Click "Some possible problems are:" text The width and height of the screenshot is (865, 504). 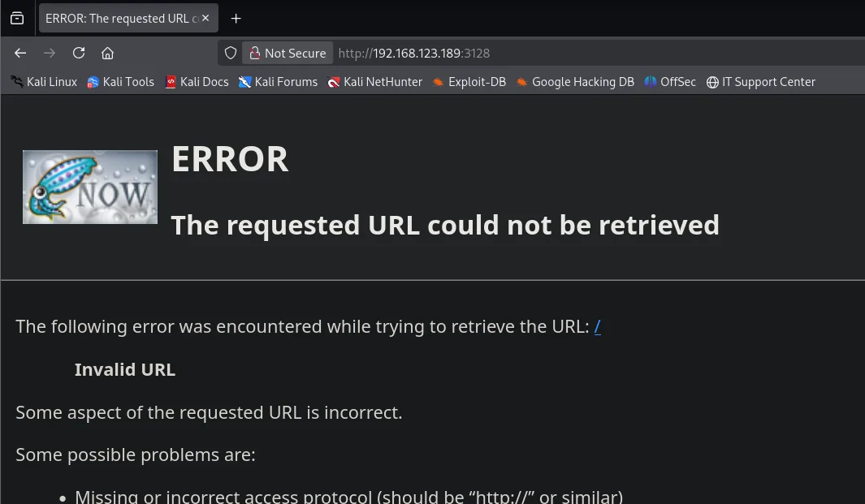136,454
